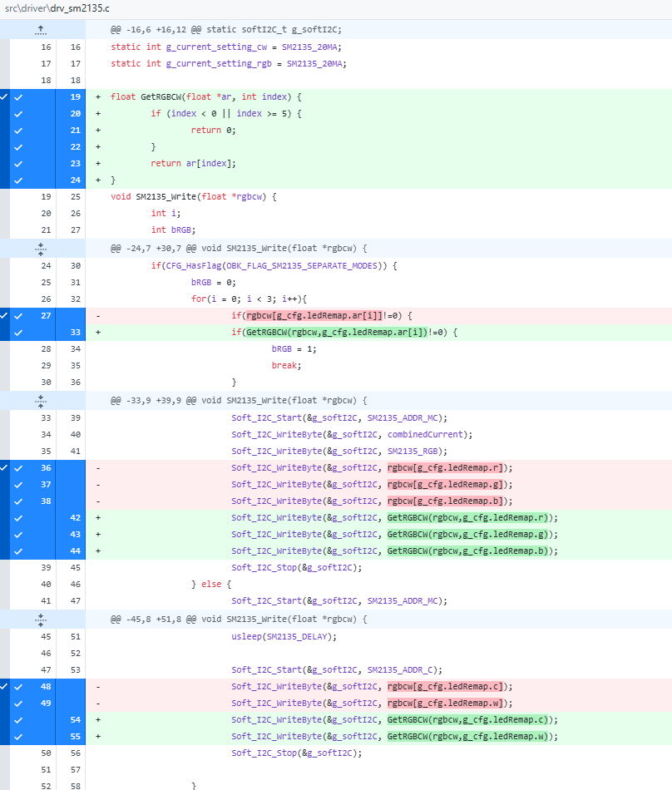Expand collapsed lines at the -45,8 +51,8 hunk

(41, 620)
